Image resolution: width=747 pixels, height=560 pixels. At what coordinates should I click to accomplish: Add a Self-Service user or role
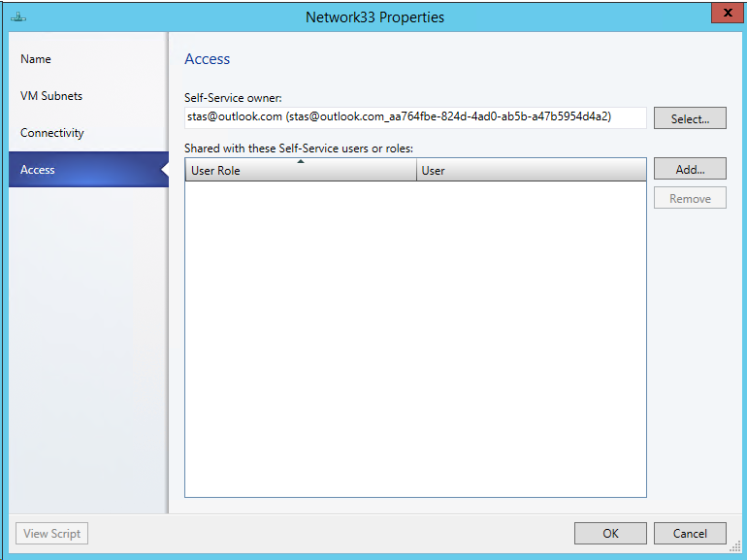coord(690,169)
